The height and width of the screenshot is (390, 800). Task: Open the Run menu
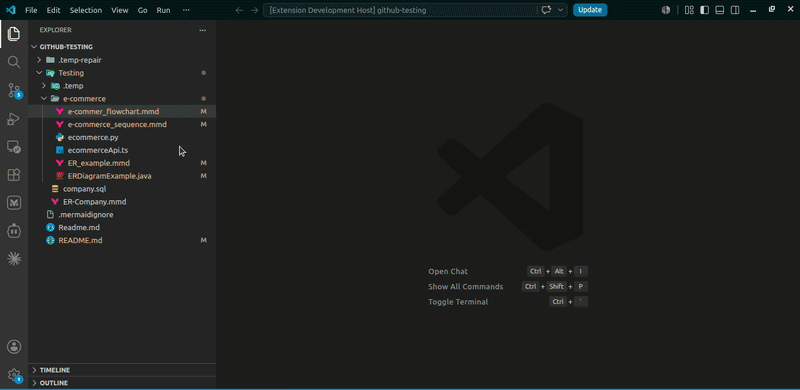tap(164, 10)
